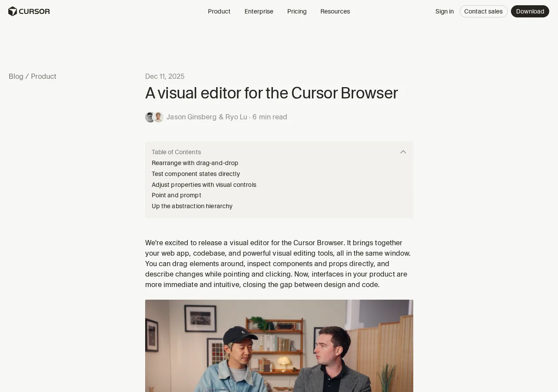Viewport: 558px width, 392px height.
Task: Open the Blog breadcrumb link
Action: tap(16, 76)
